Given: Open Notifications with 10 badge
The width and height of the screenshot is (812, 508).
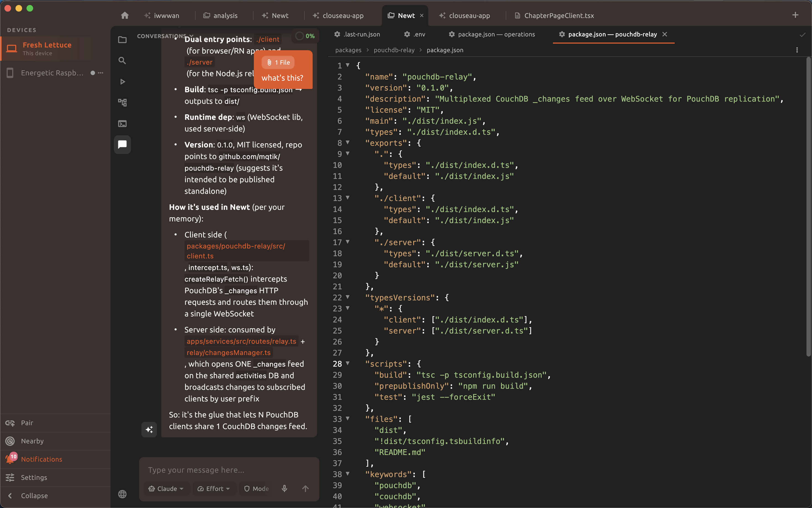Looking at the screenshot, I should click(56, 459).
